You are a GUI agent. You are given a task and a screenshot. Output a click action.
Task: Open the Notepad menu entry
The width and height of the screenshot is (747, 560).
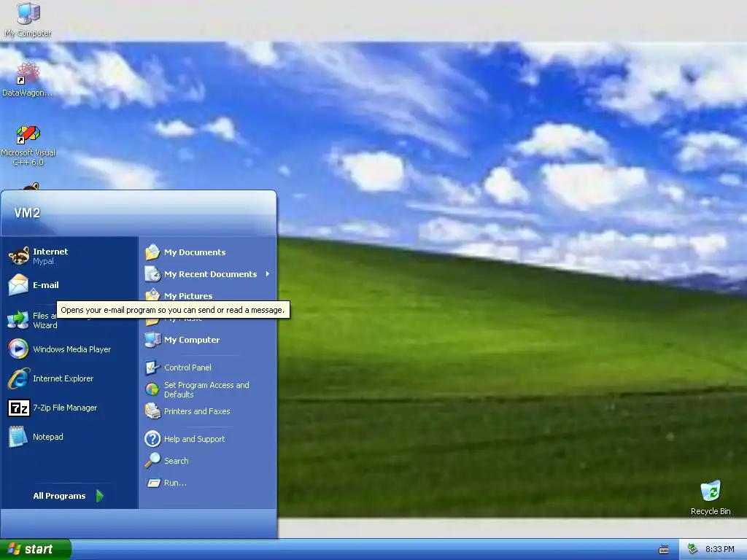(69, 437)
